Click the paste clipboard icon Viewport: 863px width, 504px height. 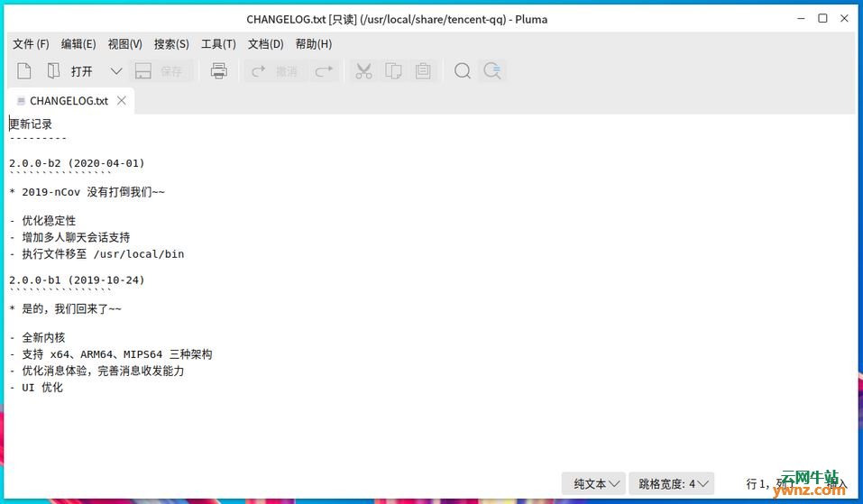423,71
